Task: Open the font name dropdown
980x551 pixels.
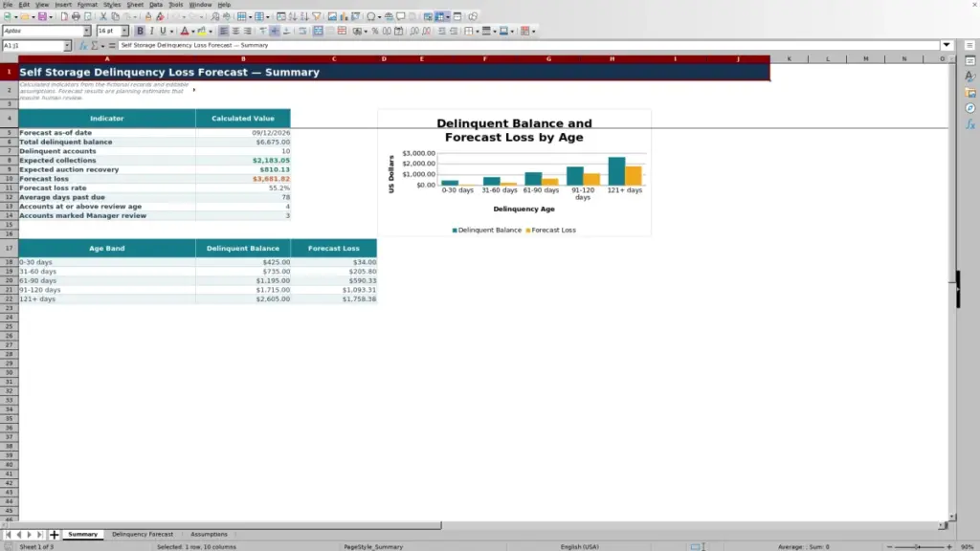Action: 87,31
